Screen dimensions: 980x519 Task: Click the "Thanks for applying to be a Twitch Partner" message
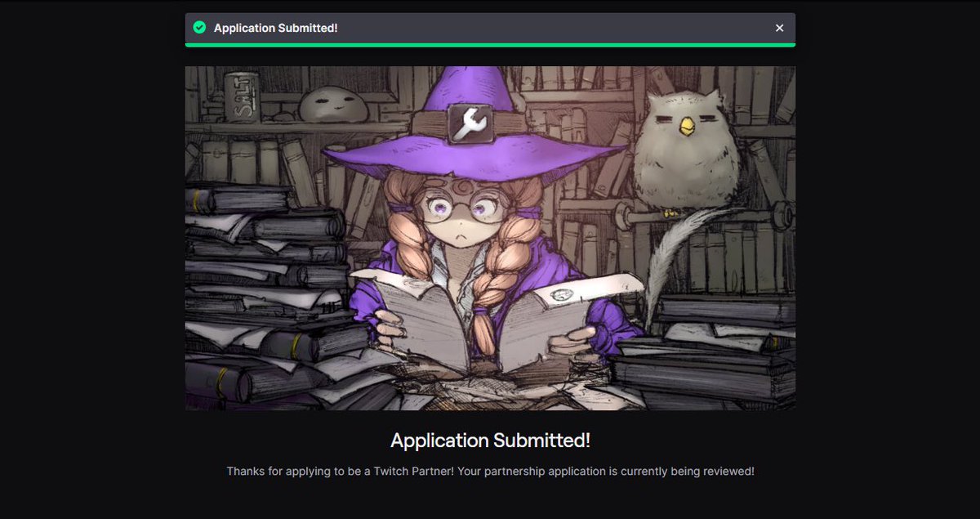pyautogui.click(x=490, y=472)
